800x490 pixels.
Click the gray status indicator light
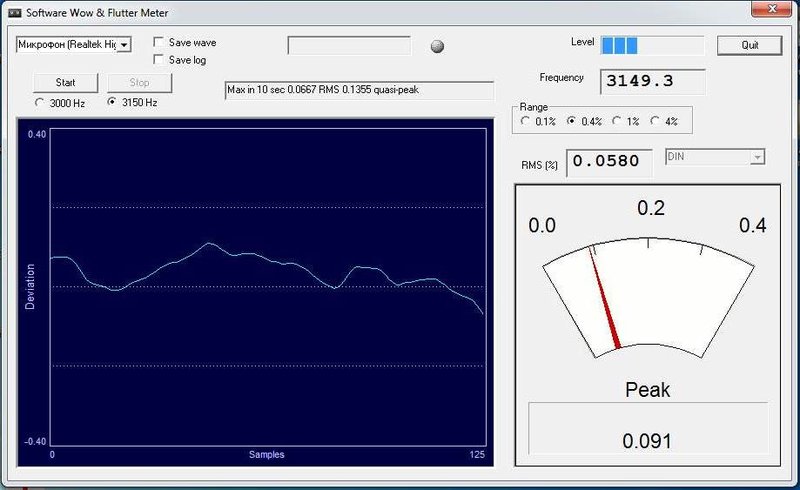point(437,46)
